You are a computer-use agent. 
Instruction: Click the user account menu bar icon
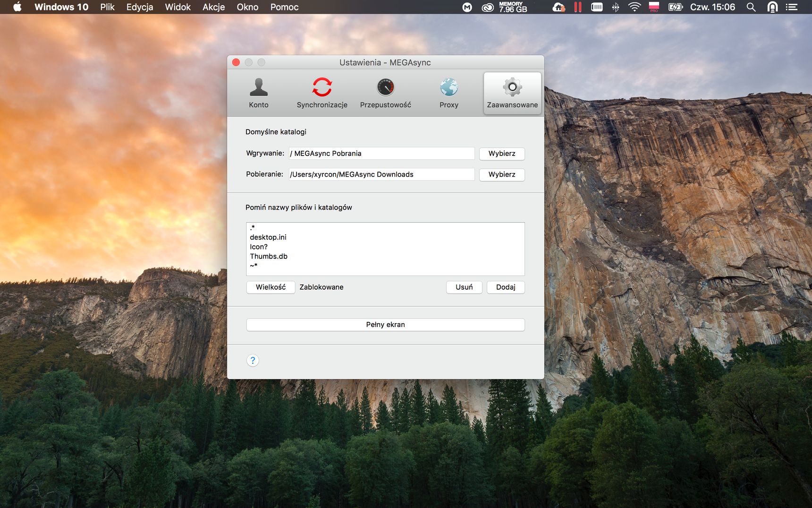coord(772,7)
